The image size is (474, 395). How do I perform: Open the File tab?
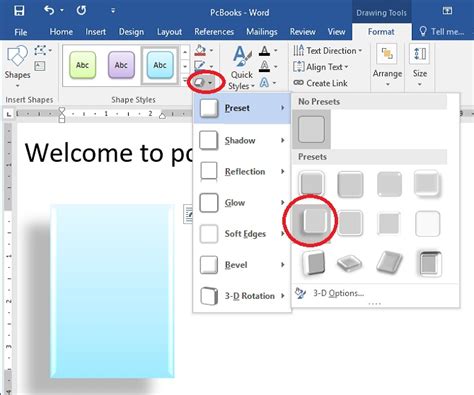pos(21,32)
